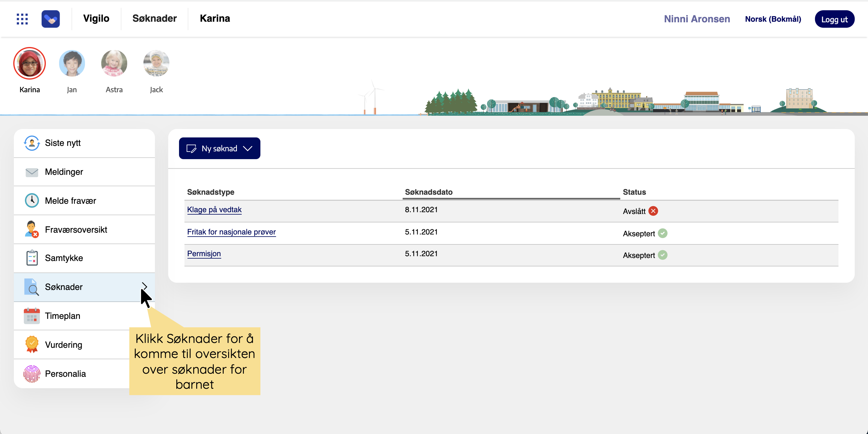Screen dimensions: 868x434
Task: Click the Vurdering award badge icon
Action: pos(32,345)
